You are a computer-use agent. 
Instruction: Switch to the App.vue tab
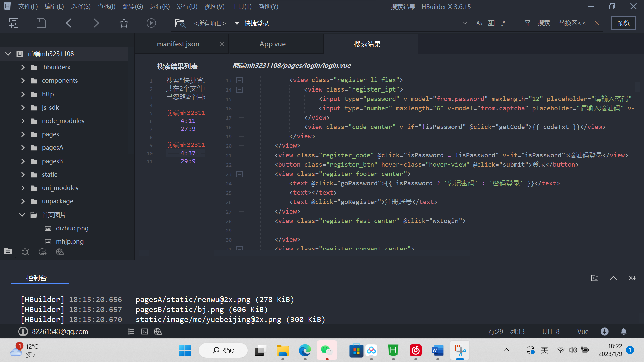click(x=273, y=44)
